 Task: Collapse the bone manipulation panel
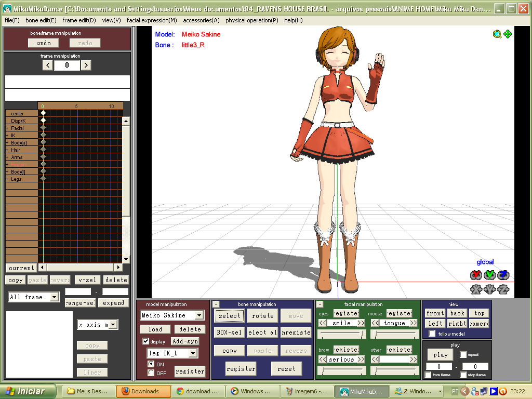(216, 304)
